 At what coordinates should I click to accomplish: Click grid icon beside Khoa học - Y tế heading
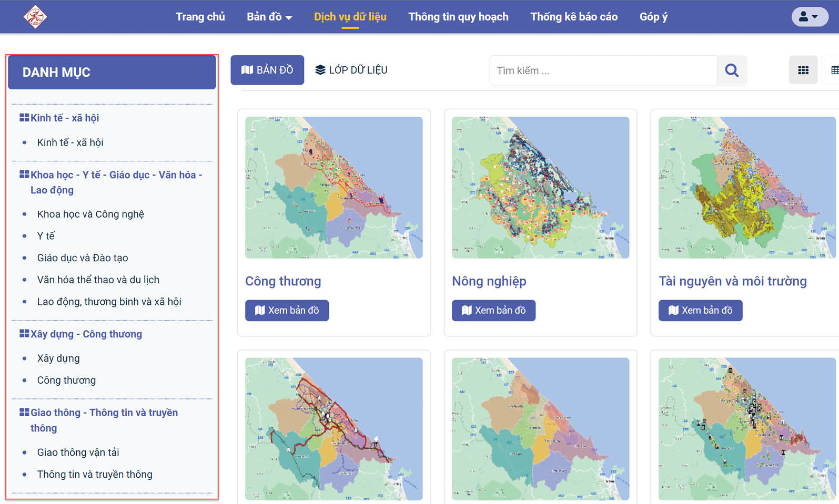click(24, 174)
